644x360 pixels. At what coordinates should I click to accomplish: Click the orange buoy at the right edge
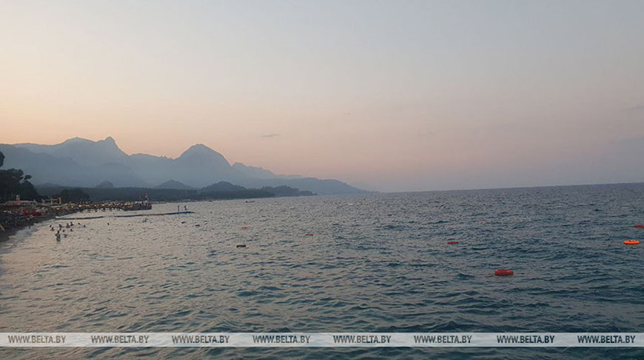point(631,242)
